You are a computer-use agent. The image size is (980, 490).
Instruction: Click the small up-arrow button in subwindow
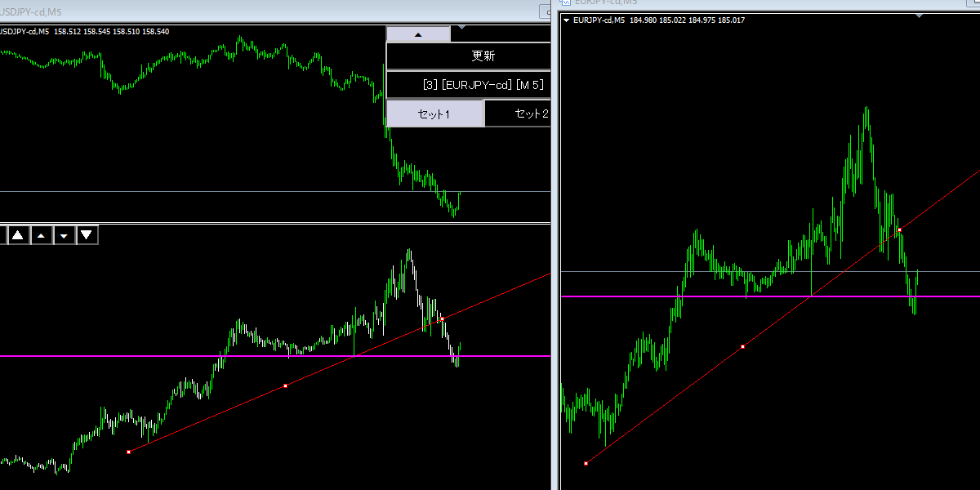pos(41,235)
